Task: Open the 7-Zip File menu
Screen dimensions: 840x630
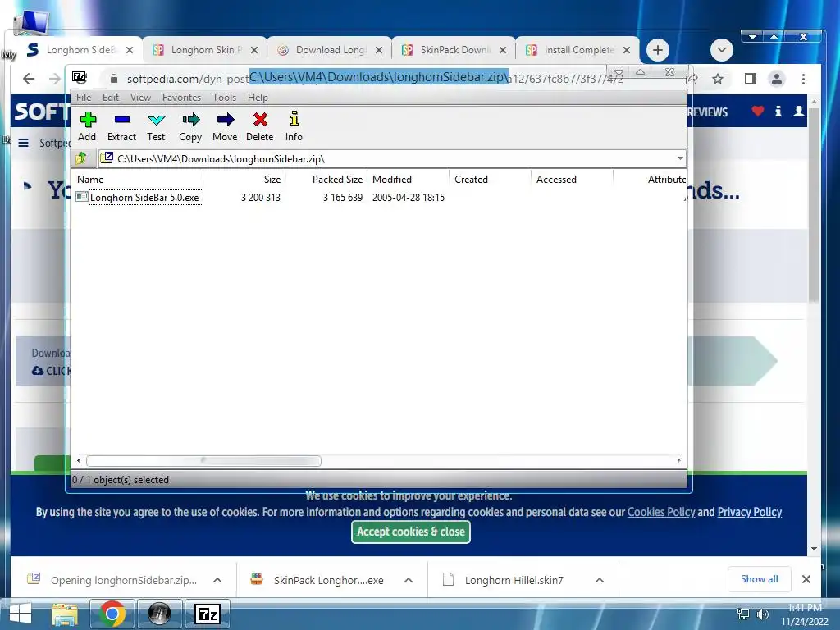Action: [84, 98]
